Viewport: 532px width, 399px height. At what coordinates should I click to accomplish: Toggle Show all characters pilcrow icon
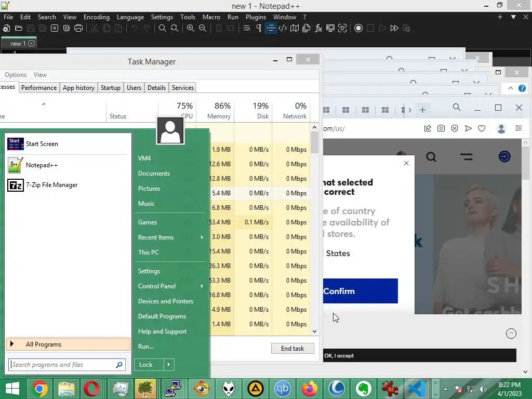(259, 28)
